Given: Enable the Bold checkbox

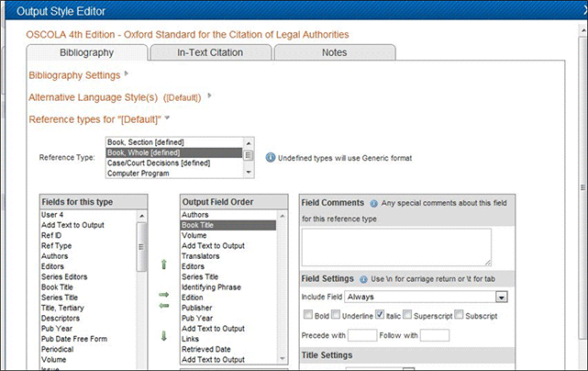Looking at the screenshot, I should pyautogui.click(x=307, y=315).
